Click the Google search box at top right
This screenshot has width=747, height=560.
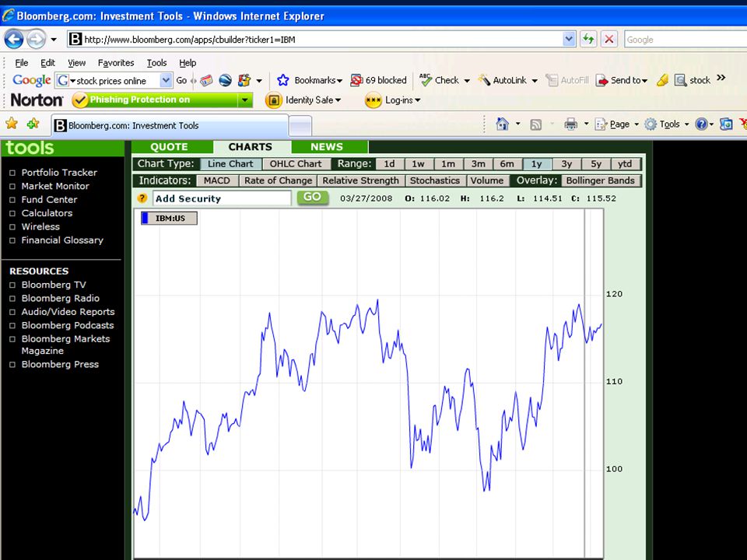(x=685, y=40)
